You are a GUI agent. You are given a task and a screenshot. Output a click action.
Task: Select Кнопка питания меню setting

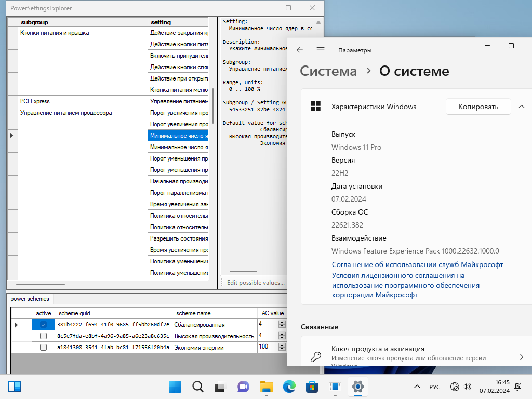[178, 90]
